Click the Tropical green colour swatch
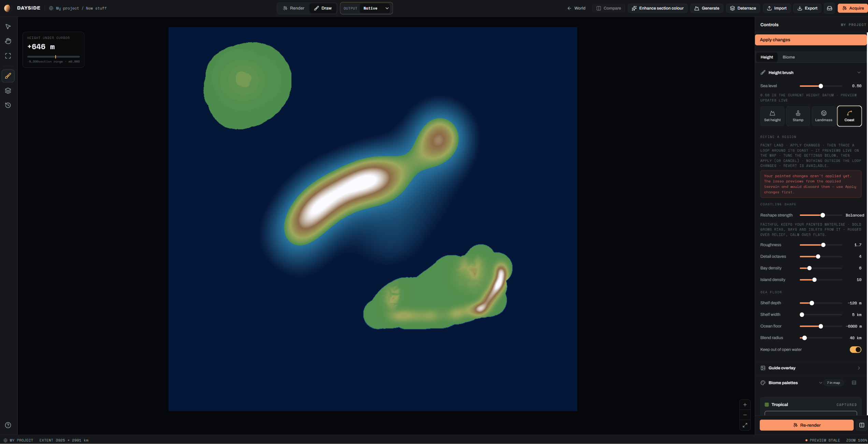 pos(767,405)
